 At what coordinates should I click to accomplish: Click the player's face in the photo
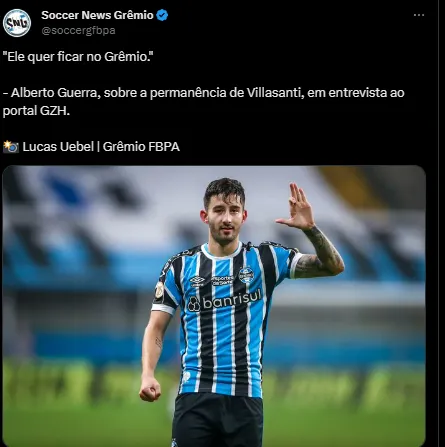(224, 218)
